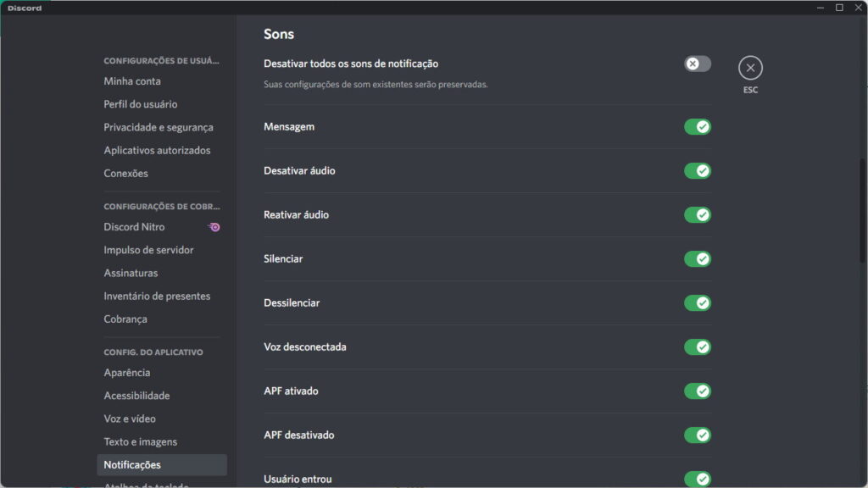Enable 'Desativar todos os sons de notificação'
Screen dimensions: 868x488
point(697,64)
